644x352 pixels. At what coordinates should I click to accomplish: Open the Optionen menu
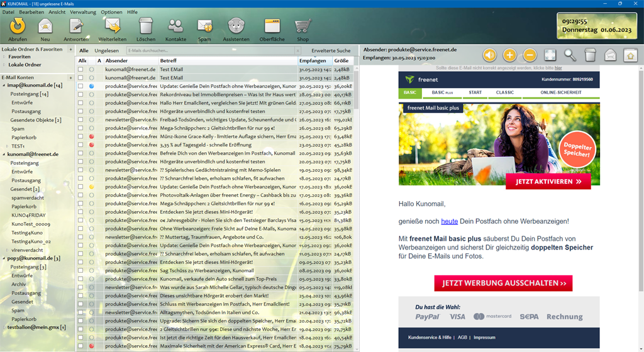[111, 12]
